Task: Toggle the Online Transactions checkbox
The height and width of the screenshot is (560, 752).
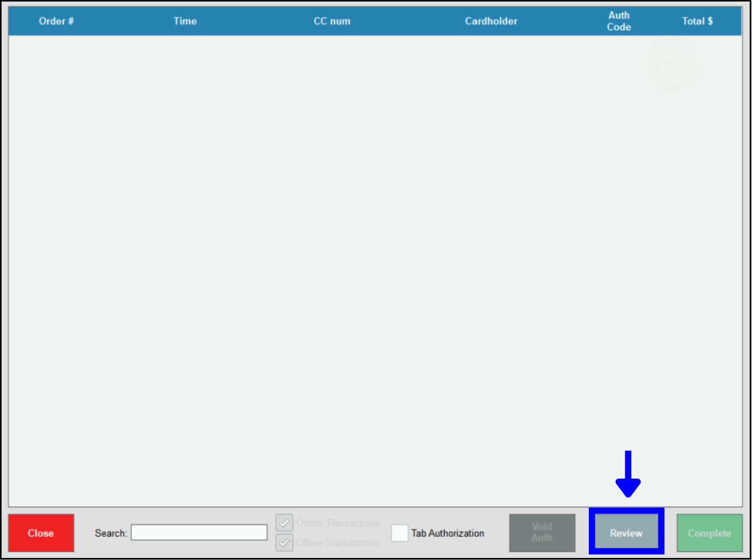Action: point(284,523)
